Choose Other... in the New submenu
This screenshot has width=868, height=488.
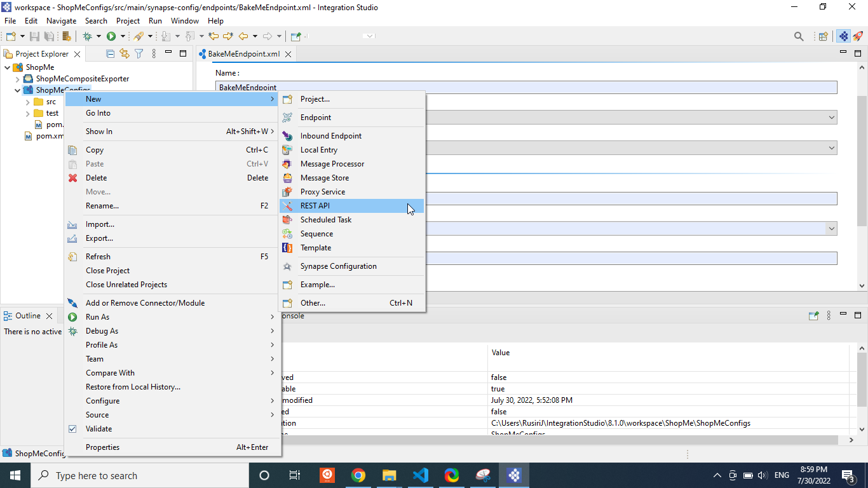click(x=352, y=303)
